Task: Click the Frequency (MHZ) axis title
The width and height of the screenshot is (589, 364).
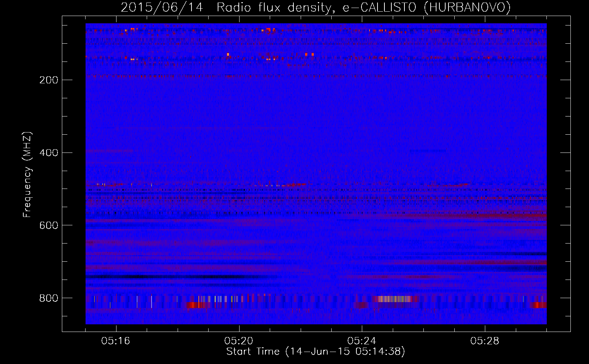Action: (x=27, y=174)
